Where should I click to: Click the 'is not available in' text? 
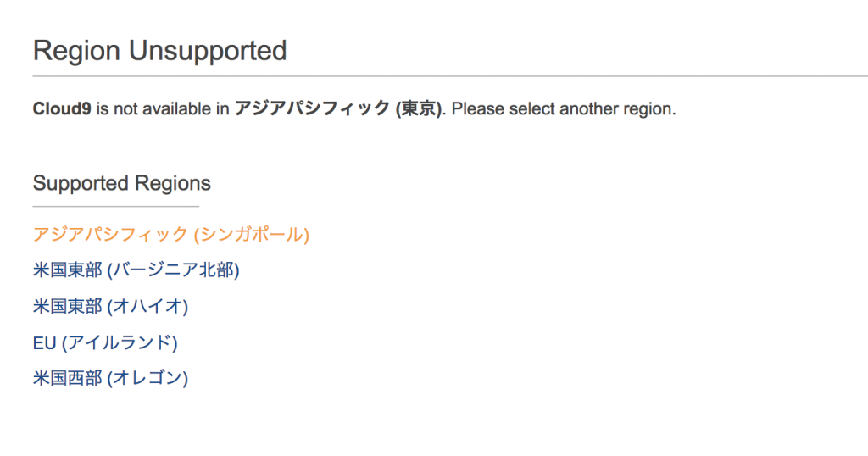(x=163, y=108)
